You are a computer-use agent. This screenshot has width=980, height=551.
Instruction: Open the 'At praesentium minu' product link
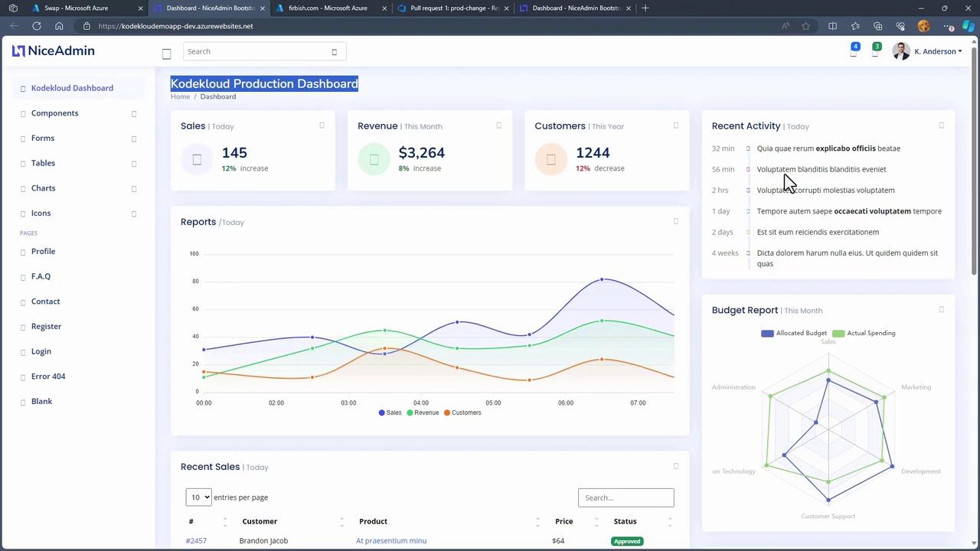(390, 541)
